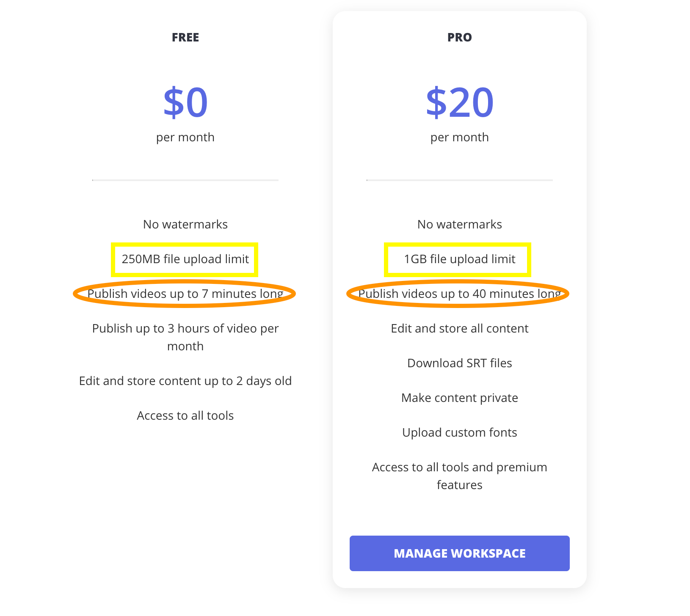Click Access to all tools in Free plan
The image size is (690, 616).
click(185, 415)
